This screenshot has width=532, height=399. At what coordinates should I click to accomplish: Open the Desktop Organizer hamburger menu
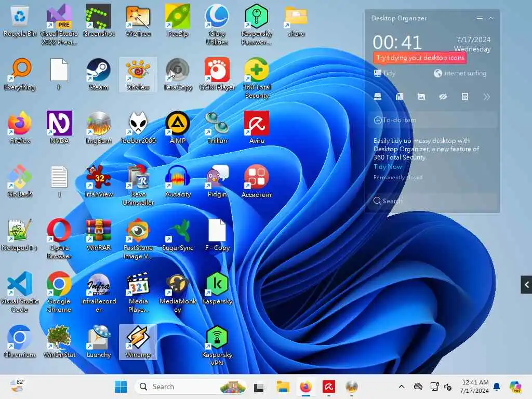click(480, 18)
